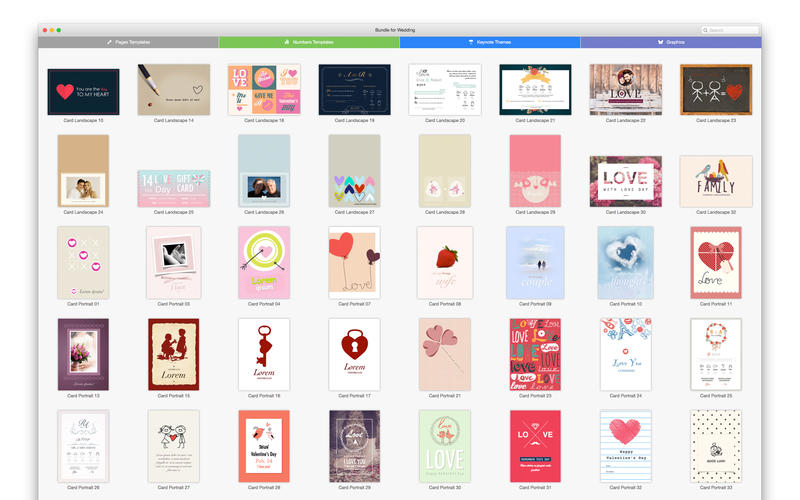Click the 'Bundle for Wedding' window title

click(395, 30)
